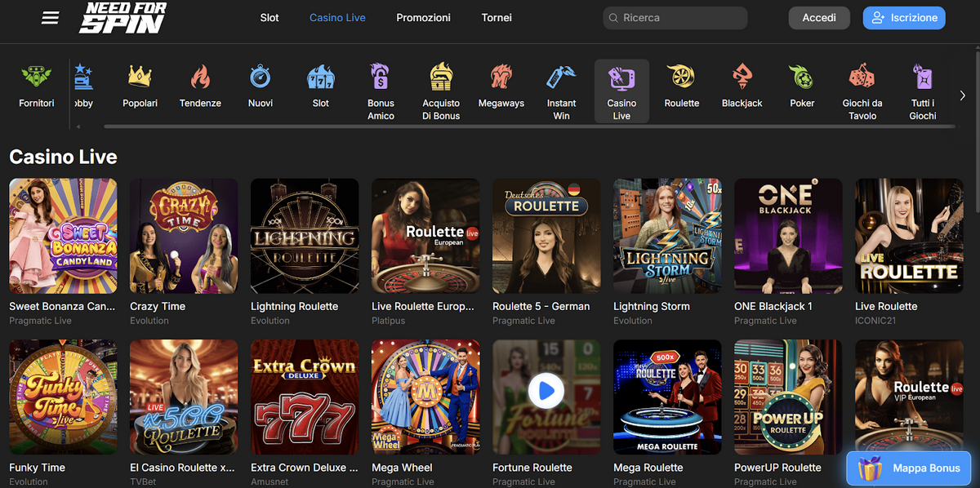
Task: Select the Nuovi stopwatch category
Action: point(261,87)
